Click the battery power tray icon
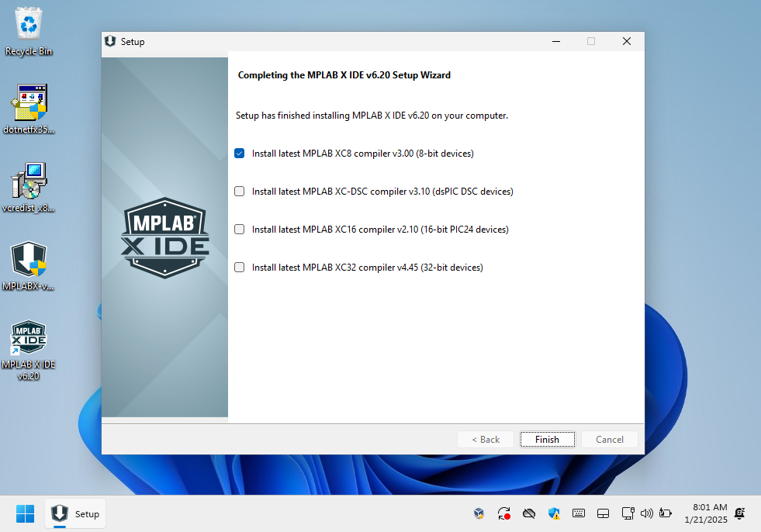This screenshot has width=761, height=532. coord(666,513)
